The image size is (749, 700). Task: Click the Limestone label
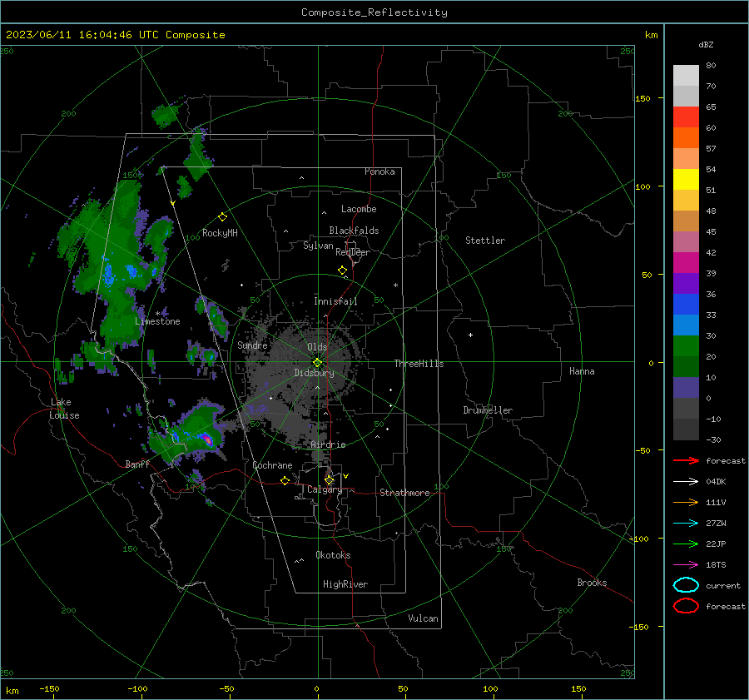pyautogui.click(x=157, y=321)
